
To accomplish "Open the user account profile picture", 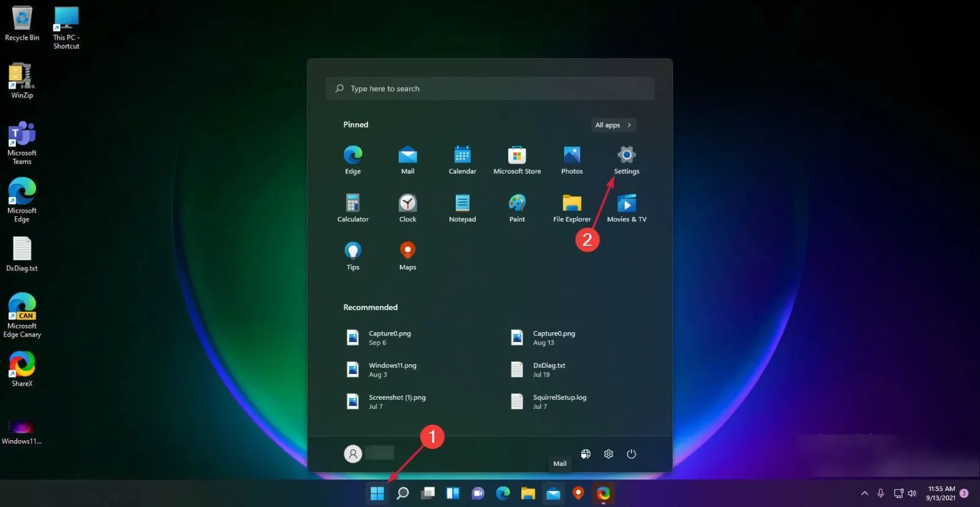I will point(353,454).
